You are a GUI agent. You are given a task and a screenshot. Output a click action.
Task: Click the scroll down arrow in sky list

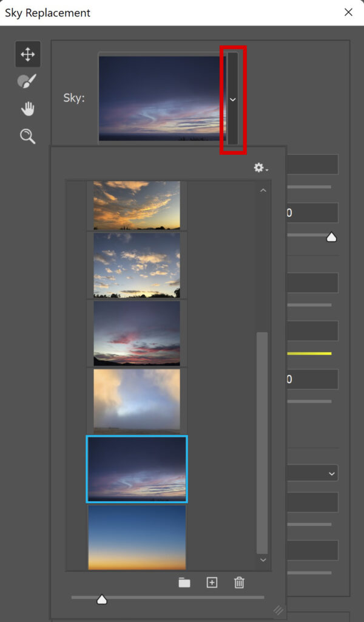coord(263,559)
